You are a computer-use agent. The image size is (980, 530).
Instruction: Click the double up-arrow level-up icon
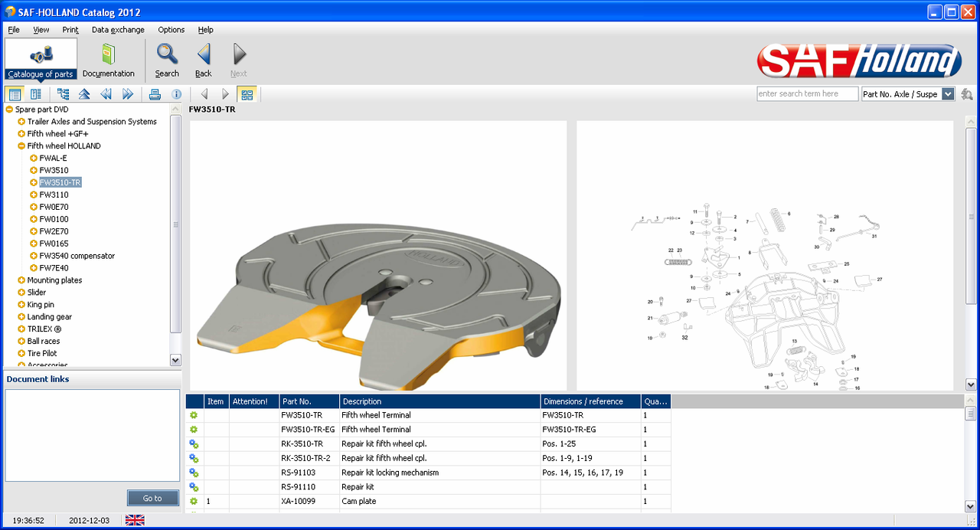(84, 94)
